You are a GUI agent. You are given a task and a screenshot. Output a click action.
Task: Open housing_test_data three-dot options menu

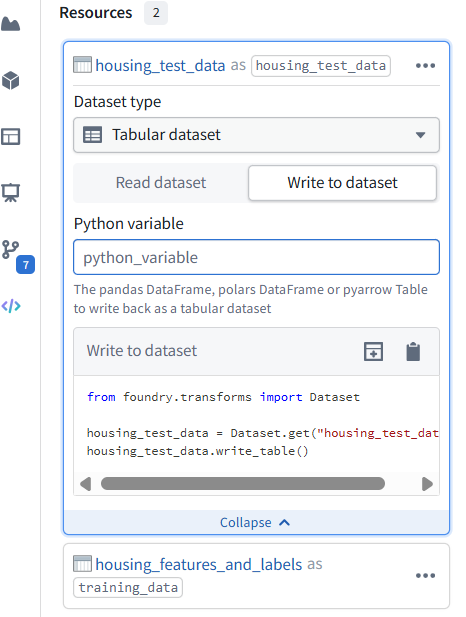tap(425, 65)
